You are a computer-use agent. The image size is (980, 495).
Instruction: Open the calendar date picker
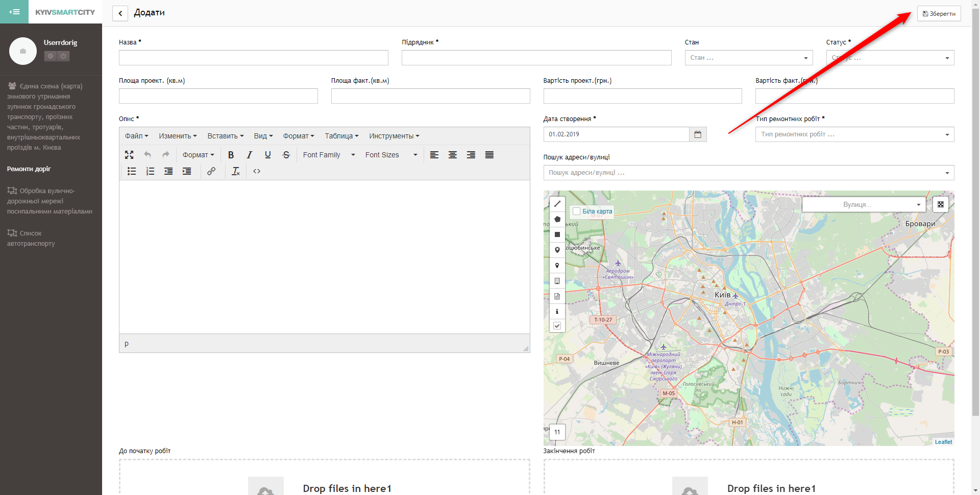pos(698,134)
